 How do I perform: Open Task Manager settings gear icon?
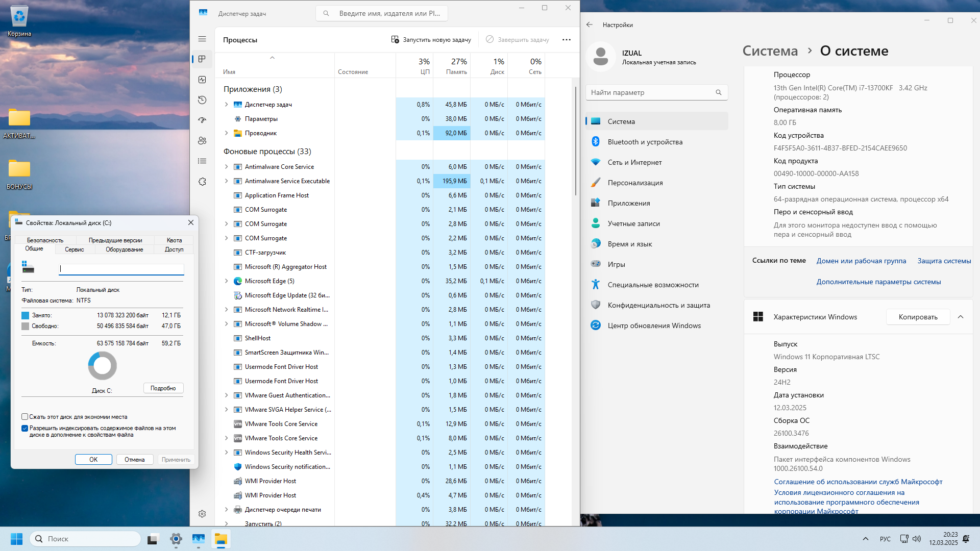coord(202,514)
